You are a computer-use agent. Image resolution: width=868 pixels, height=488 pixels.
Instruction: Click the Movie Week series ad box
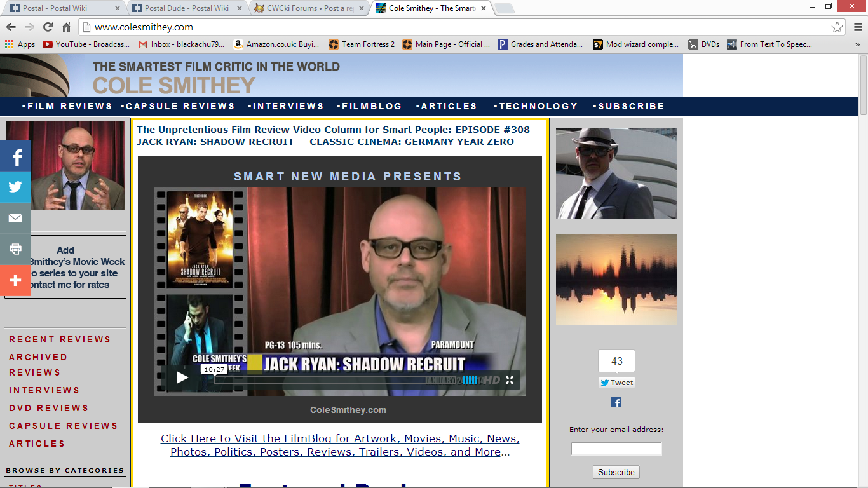tap(65, 267)
